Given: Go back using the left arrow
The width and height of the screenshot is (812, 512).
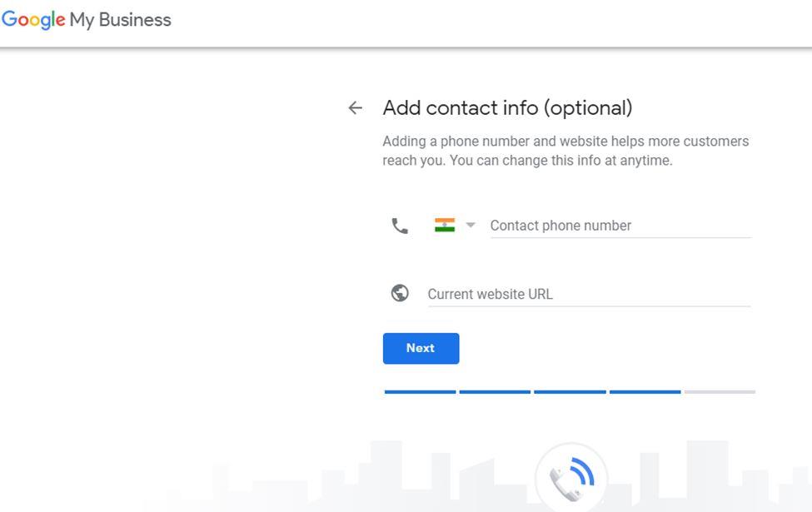Looking at the screenshot, I should 355,107.
